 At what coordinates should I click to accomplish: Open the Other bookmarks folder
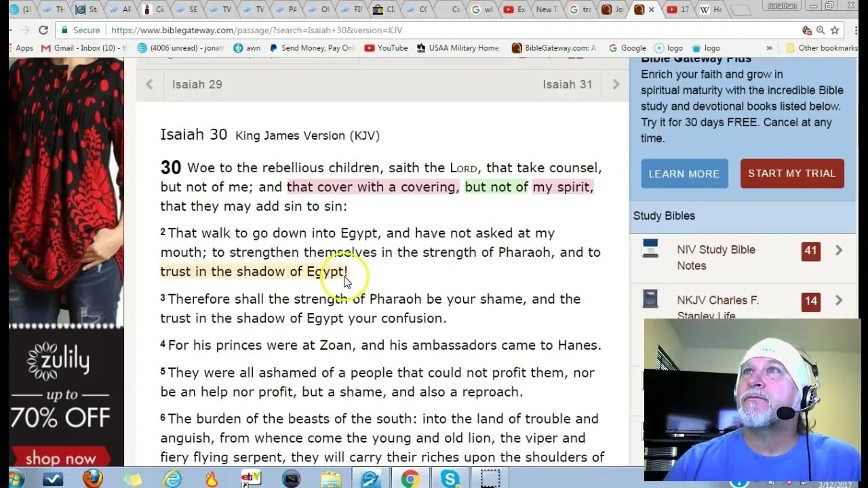coord(821,48)
